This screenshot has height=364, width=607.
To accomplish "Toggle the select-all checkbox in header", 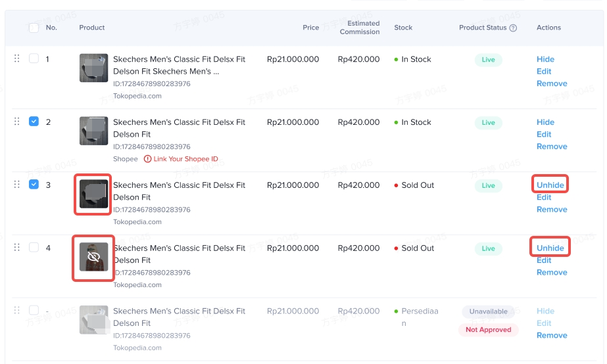I will 34,28.
